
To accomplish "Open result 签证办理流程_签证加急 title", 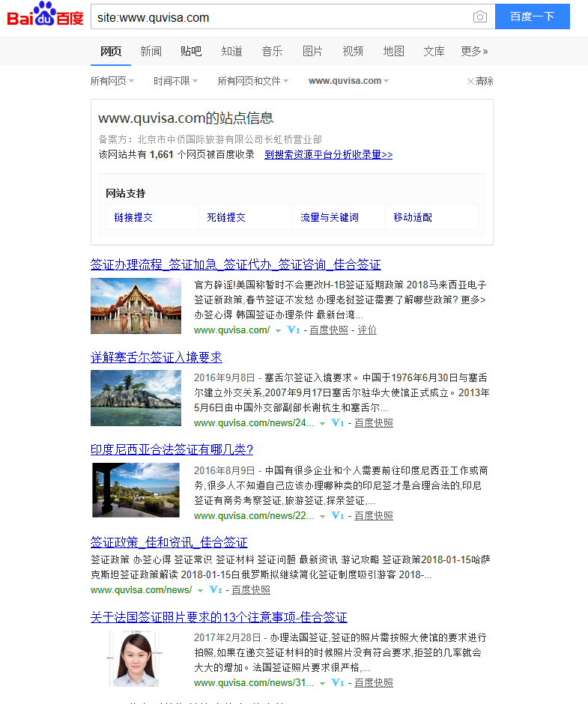I will 235,264.
